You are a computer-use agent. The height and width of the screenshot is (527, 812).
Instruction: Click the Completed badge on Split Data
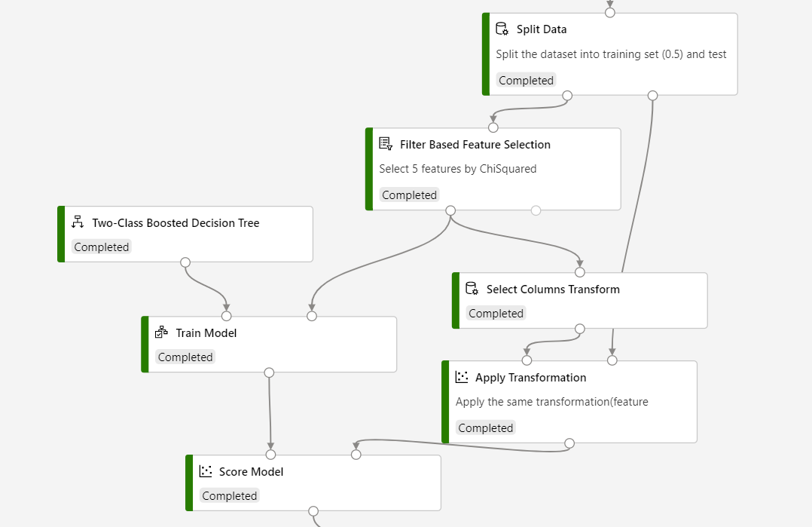[526, 80]
